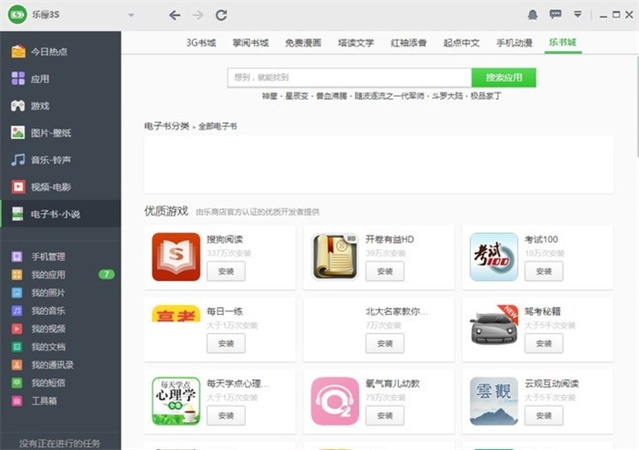The width and height of the screenshot is (639, 450).
Task: Install 驾考秘籍
Action: click(x=544, y=344)
